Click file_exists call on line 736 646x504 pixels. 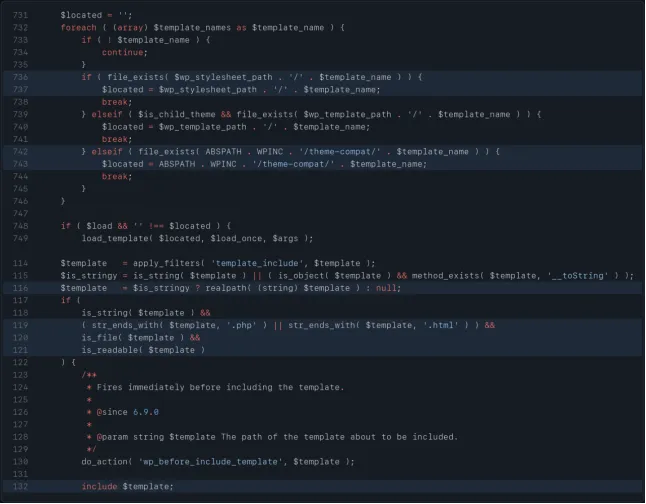pyautogui.click(x=135, y=77)
